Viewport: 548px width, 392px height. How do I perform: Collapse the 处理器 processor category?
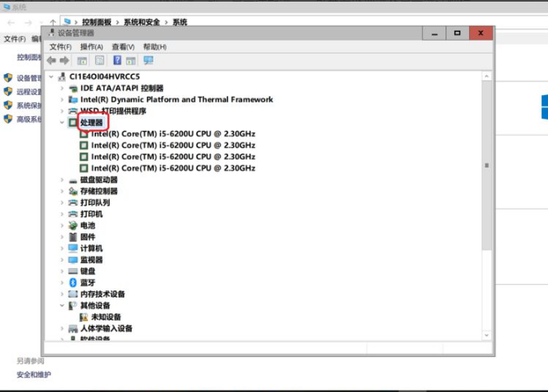62,122
